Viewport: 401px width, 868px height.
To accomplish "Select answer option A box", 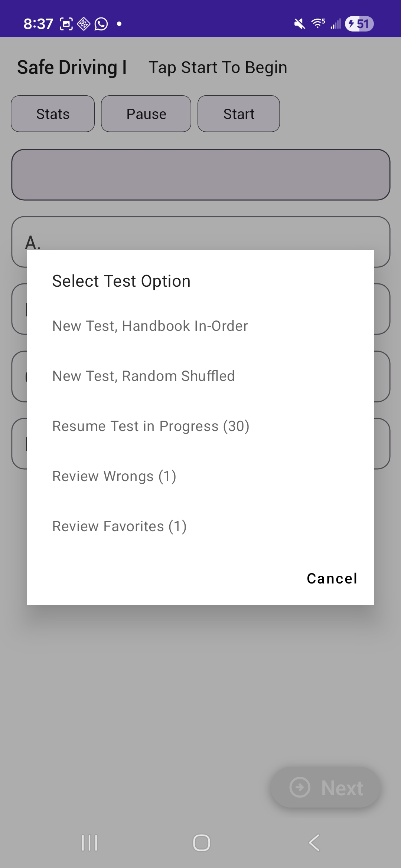I will pyautogui.click(x=200, y=233).
